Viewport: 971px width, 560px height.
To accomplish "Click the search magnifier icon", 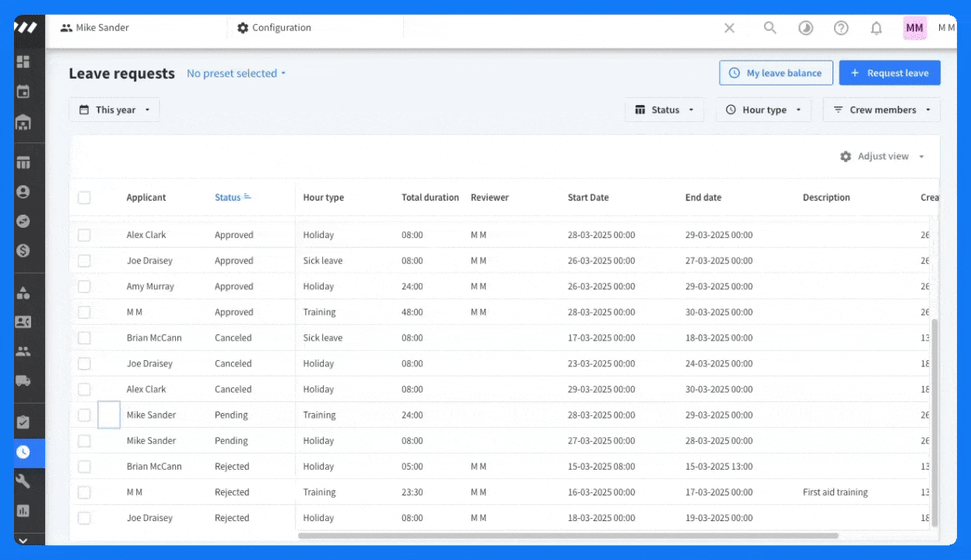I will click(x=770, y=28).
